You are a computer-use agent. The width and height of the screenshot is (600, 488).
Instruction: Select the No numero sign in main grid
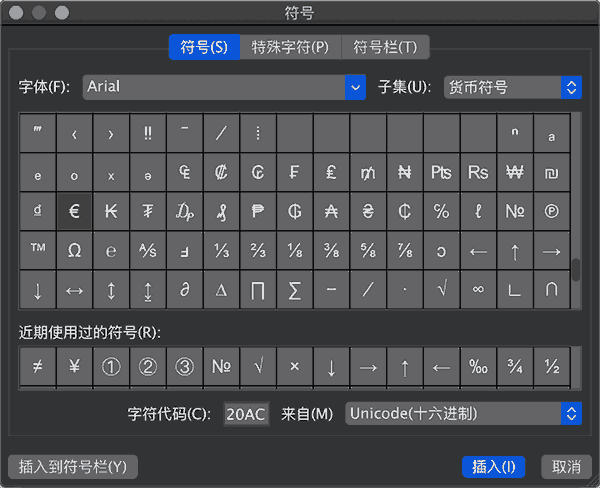pos(515,211)
